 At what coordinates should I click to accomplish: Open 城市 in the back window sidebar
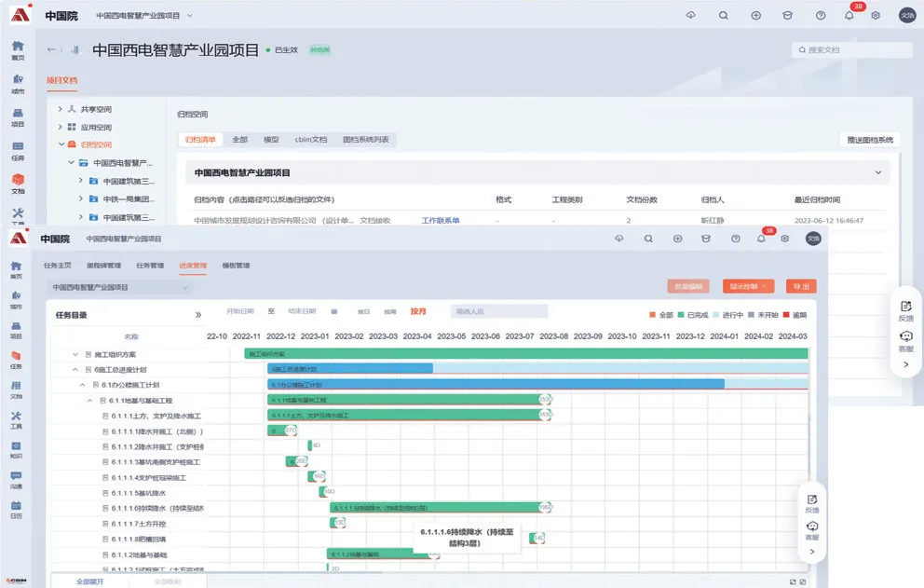pyautogui.click(x=18, y=84)
